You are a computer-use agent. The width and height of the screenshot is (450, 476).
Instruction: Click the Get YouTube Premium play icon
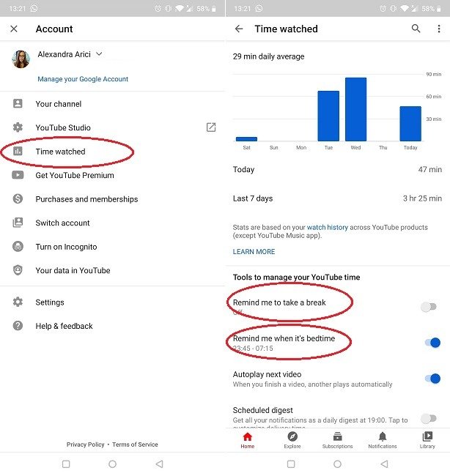point(18,175)
